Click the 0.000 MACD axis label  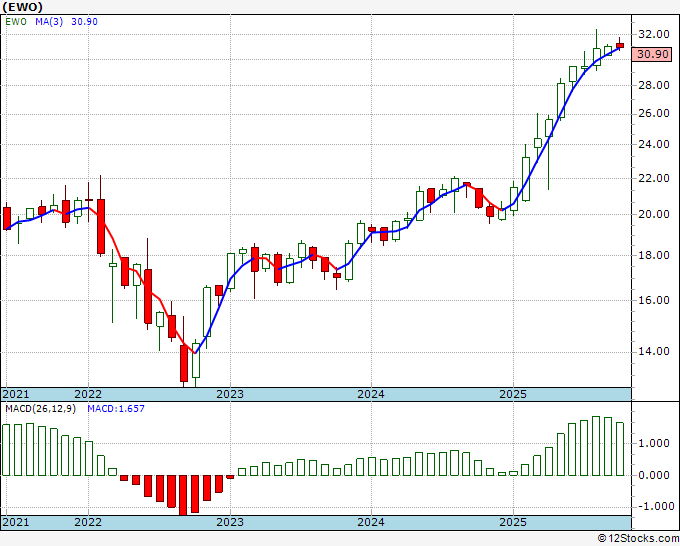coord(654,475)
